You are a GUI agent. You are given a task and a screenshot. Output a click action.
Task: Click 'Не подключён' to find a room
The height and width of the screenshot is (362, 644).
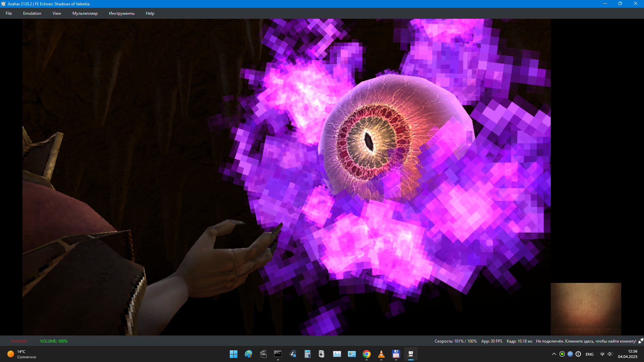[586, 341]
